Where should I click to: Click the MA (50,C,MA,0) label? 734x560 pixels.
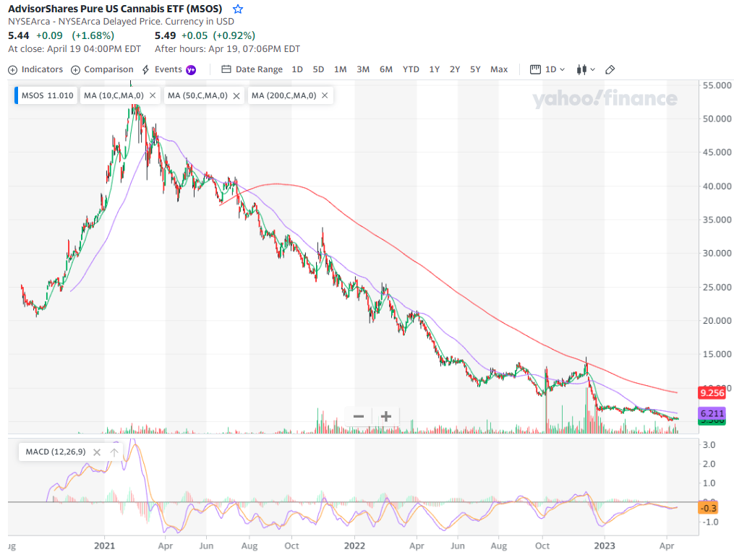tap(197, 95)
